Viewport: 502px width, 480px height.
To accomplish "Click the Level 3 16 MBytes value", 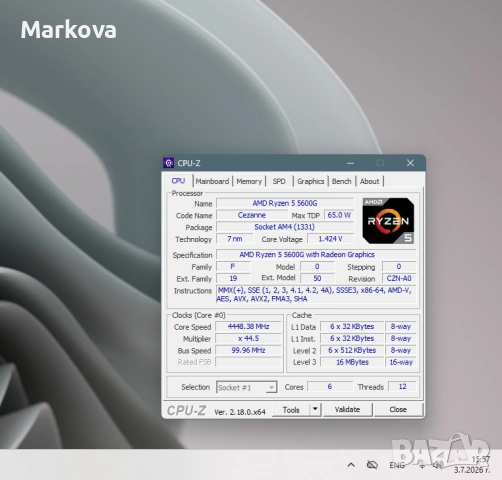I will click(352, 362).
